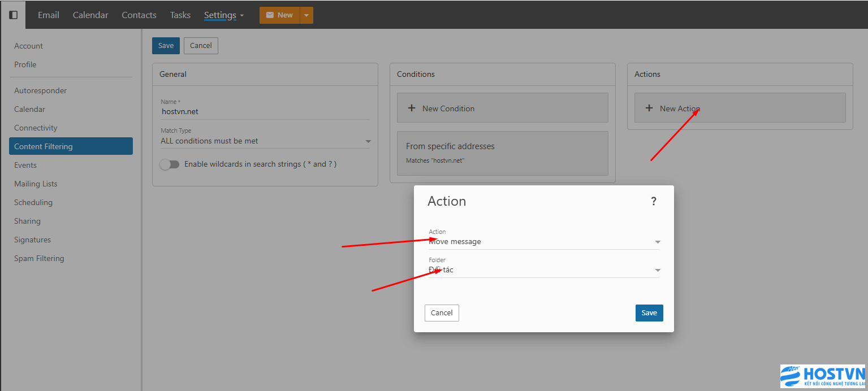Click the sidebar toggle icon in top bar
Viewport: 868px width, 391px height.
(13, 15)
